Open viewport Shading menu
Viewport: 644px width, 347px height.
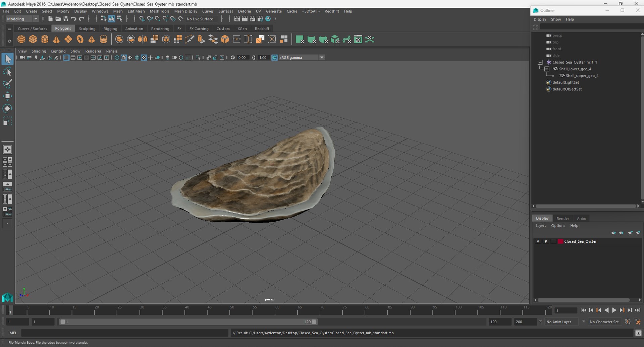(x=39, y=51)
